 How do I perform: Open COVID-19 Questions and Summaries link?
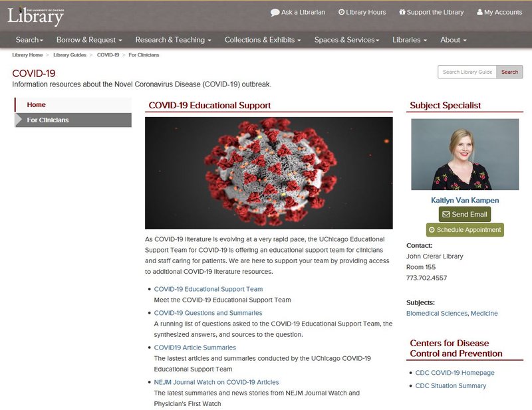click(x=208, y=313)
